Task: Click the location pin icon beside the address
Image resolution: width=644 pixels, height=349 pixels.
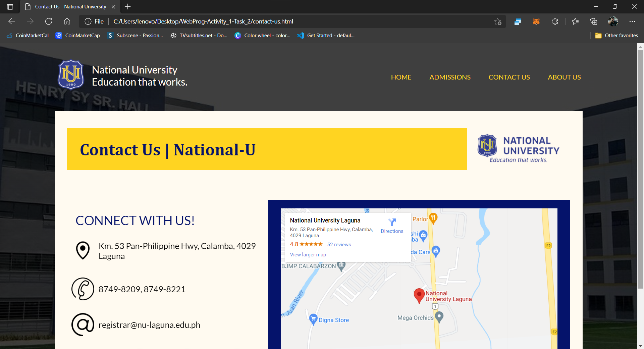Action: [x=83, y=250]
